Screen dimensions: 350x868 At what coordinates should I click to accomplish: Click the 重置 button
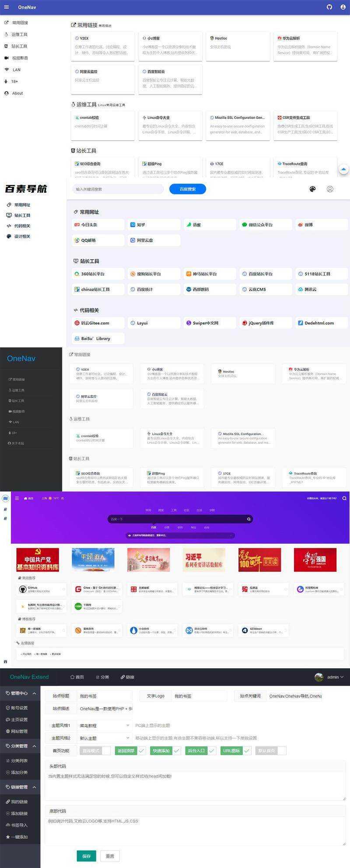coord(110,856)
